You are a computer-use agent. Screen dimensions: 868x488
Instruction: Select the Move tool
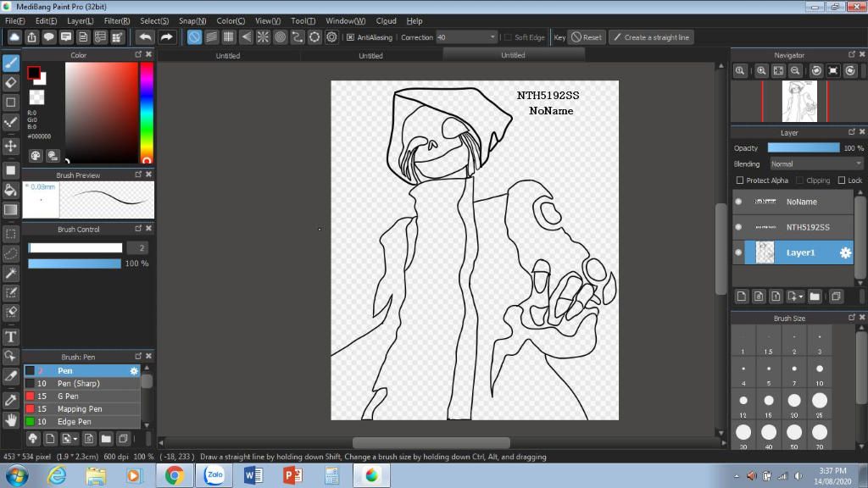pyautogui.click(x=11, y=146)
